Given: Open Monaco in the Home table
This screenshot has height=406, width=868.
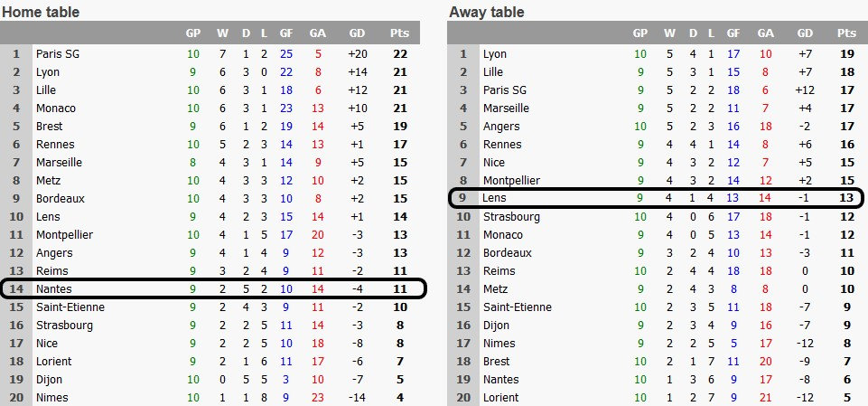Looking at the screenshot, I should point(55,109).
